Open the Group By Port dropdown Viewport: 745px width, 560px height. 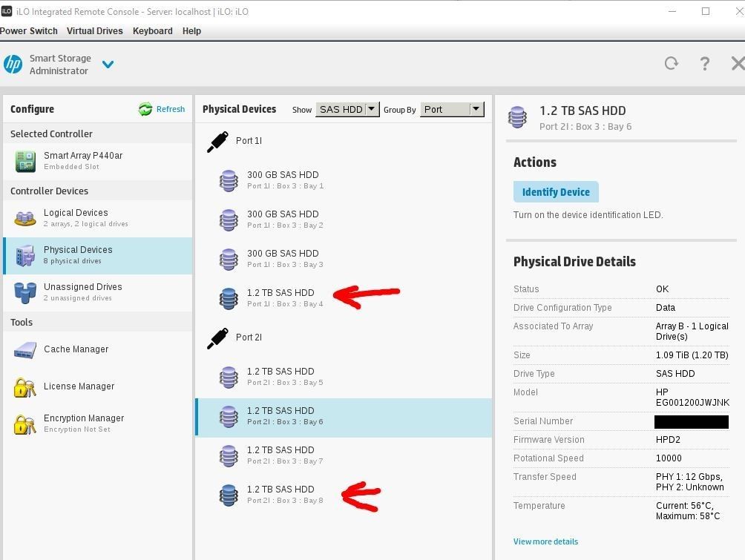pos(453,110)
